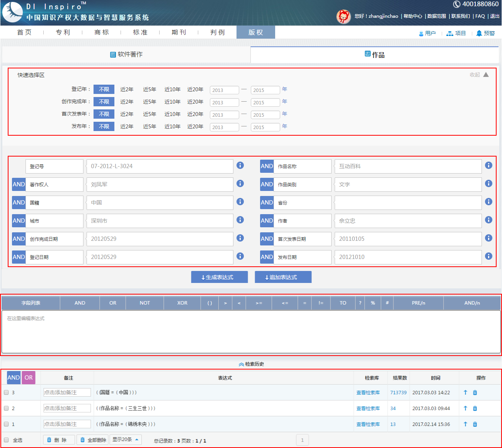
Task: Click the move-up arrow icon for record 3
Action: click(x=465, y=392)
